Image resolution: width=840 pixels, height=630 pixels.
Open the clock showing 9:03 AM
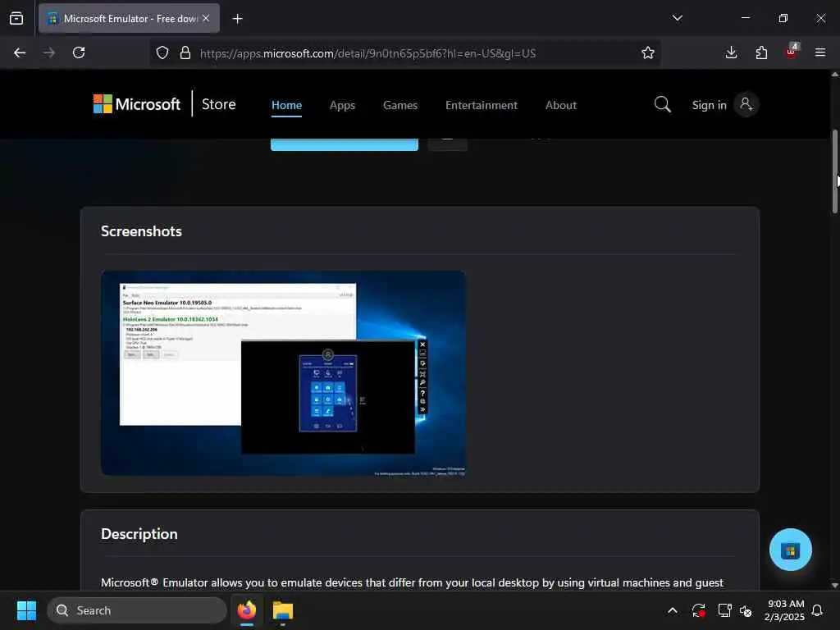(x=784, y=610)
